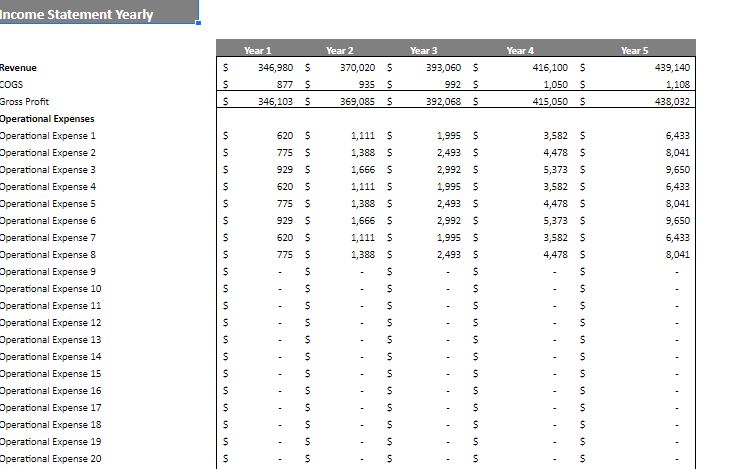744x469 pixels.
Task: Click Revenue value 346,980
Action: pos(275,68)
